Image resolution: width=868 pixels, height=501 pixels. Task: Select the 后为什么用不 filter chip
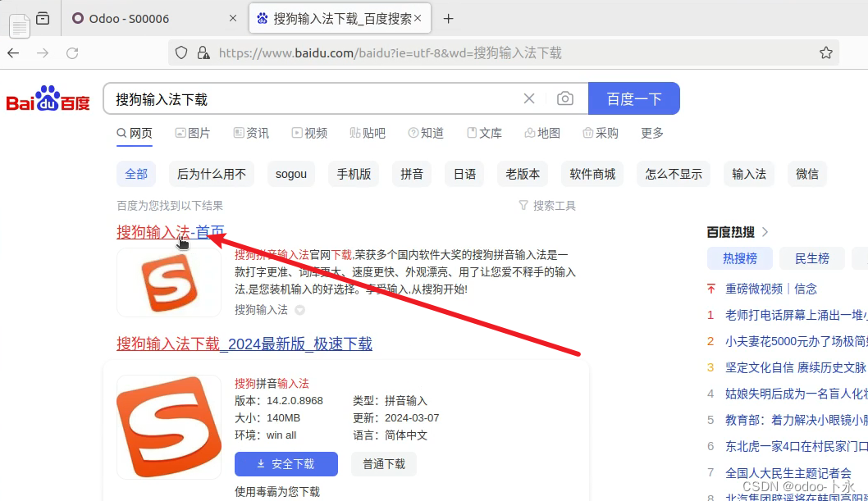212,174
